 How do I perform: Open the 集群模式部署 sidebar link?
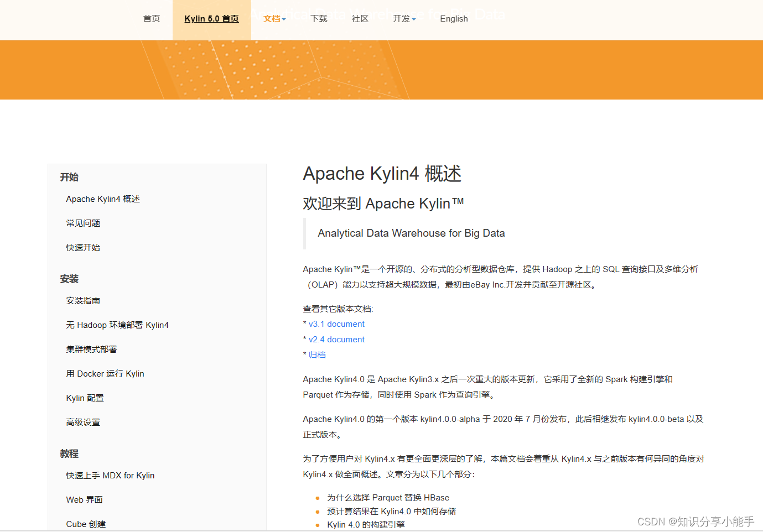click(91, 350)
